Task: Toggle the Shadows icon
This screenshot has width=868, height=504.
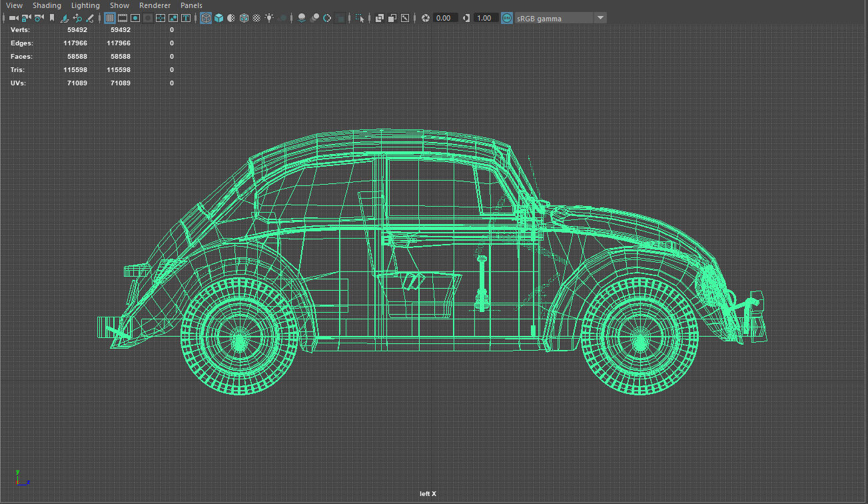Action: [x=283, y=18]
